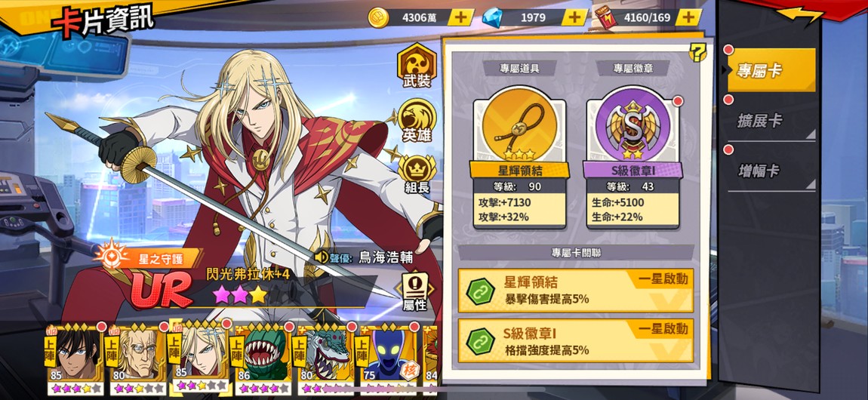Select the green monster level 86 thumbnail

(x=262, y=358)
